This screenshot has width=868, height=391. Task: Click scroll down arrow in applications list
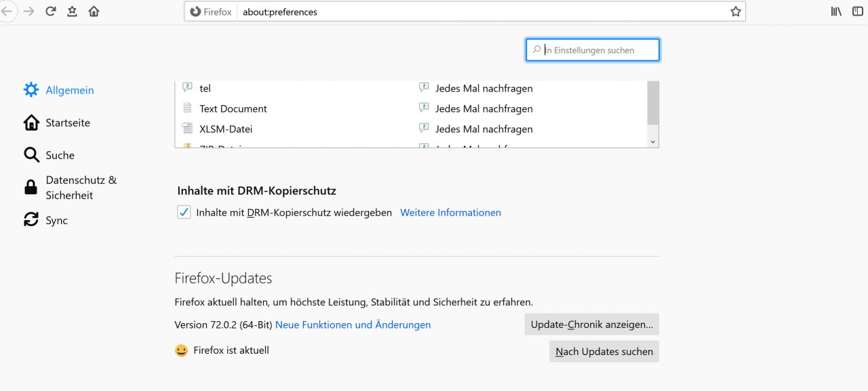click(653, 141)
